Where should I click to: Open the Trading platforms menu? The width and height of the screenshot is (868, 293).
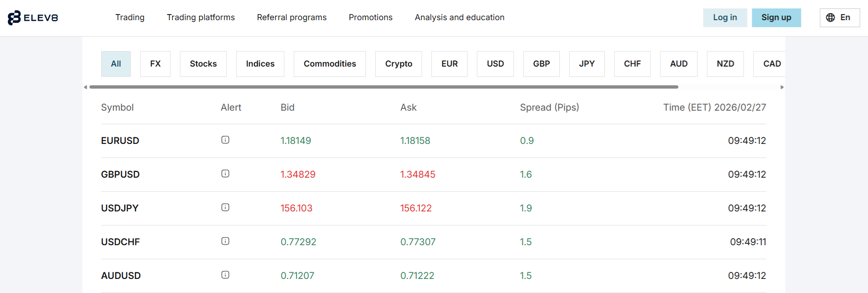[200, 17]
